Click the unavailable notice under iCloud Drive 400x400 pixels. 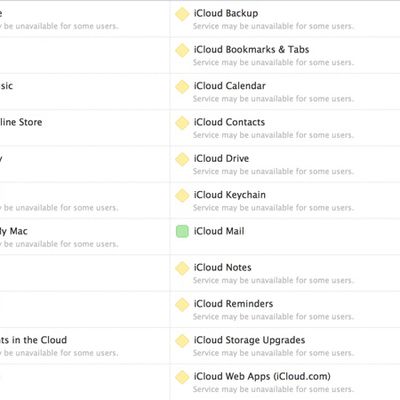click(x=273, y=172)
